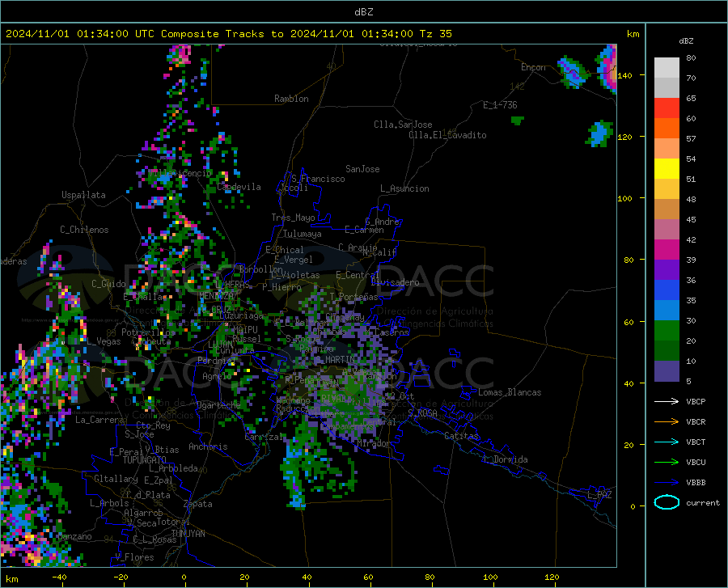Screen dimensions: 728x588
Task: Click the Clla.SanJose map label
Action: point(403,125)
